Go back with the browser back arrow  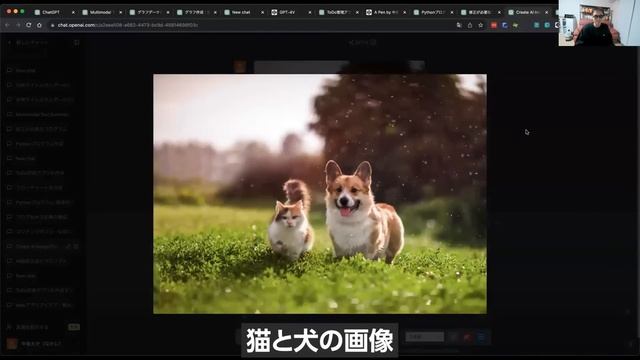click(7, 25)
